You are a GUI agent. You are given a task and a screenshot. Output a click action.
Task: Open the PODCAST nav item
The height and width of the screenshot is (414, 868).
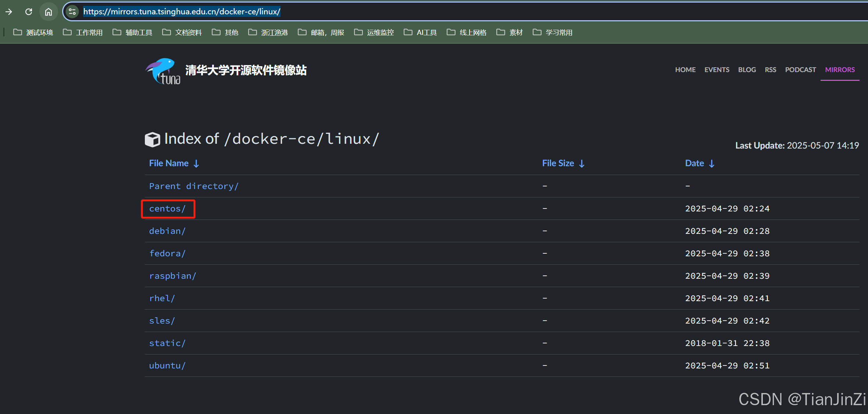click(800, 69)
